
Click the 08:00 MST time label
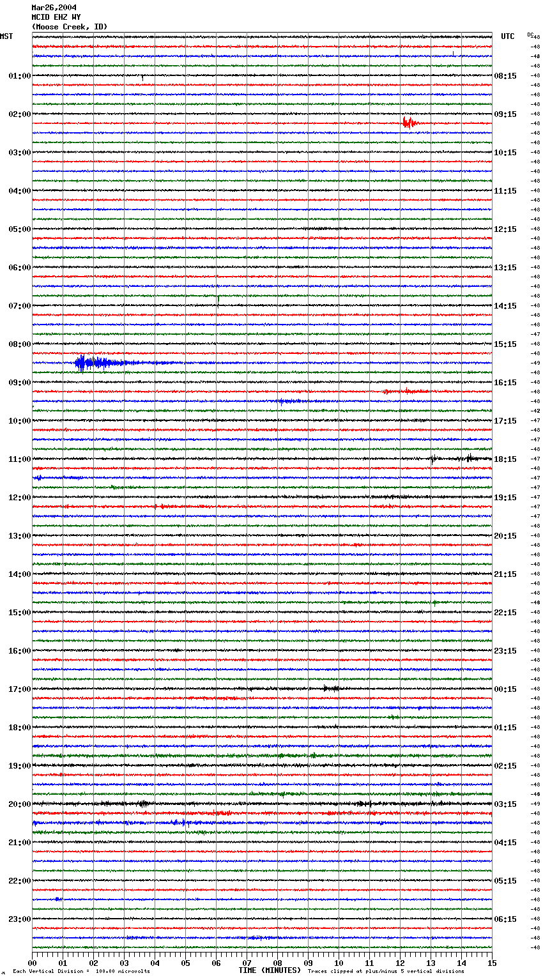(x=20, y=344)
